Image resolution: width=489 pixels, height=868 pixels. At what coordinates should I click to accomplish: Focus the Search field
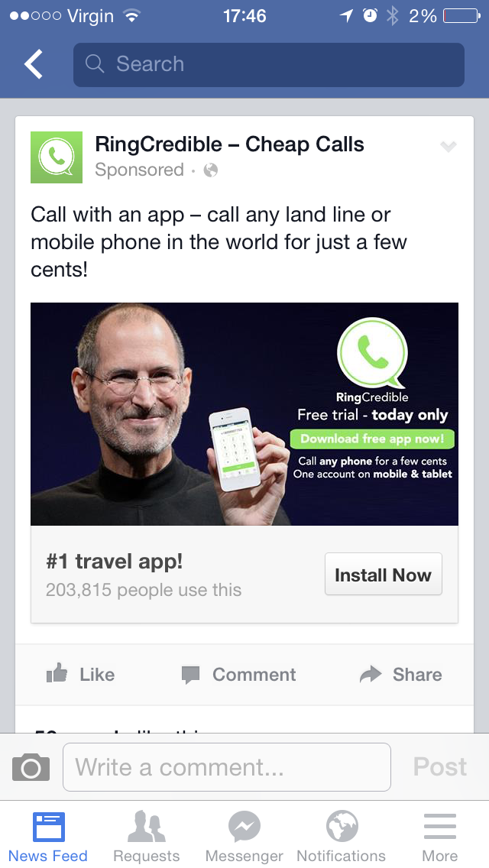269,65
